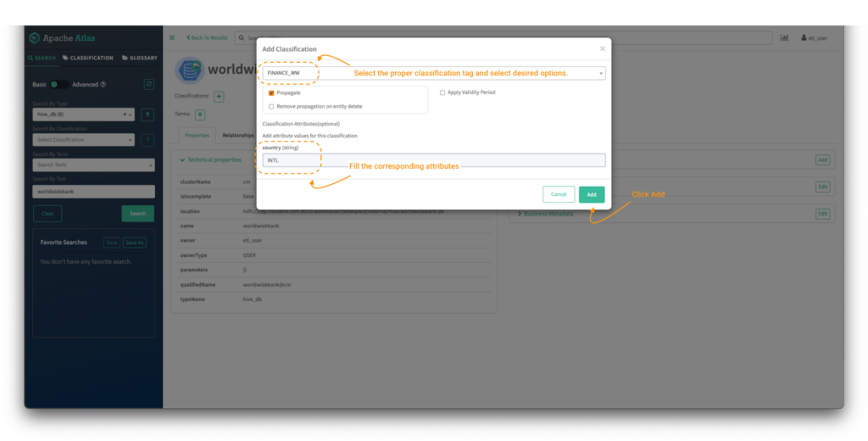Uncheck the Propagate checkbox
This screenshot has height=441, width=868.
coord(271,93)
